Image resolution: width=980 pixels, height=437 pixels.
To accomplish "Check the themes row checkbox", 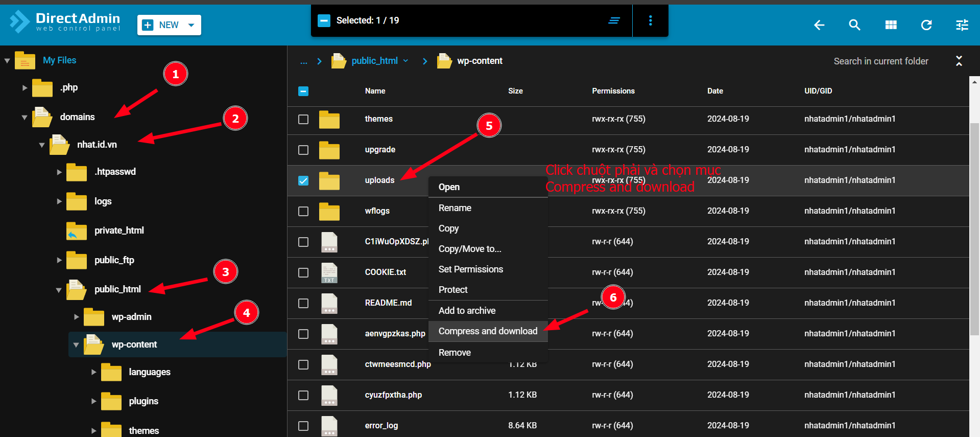I will (x=303, y=119).
